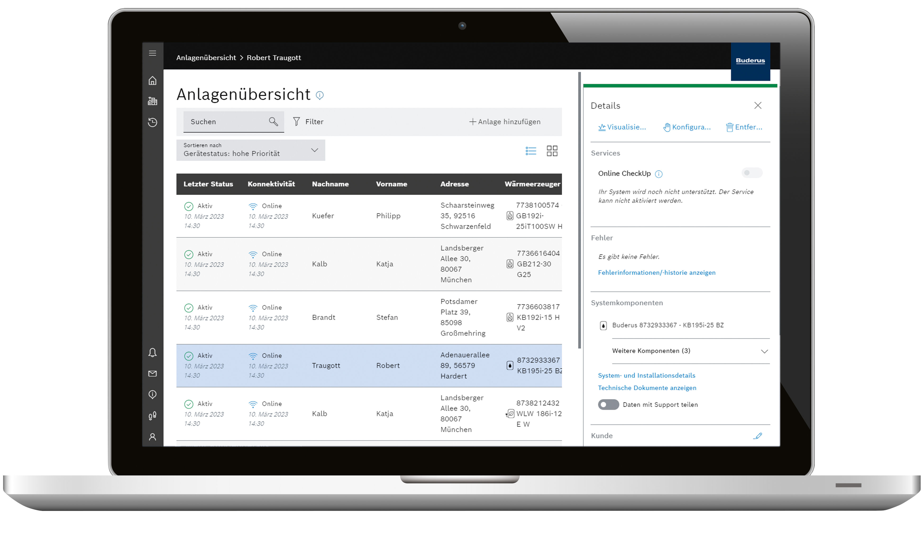Viewport: 924px width, 560px height.
Task: Click address Schaarsteinweg 35, 92516 Schwarzenfeld
Action: click(x=467, y=216)
